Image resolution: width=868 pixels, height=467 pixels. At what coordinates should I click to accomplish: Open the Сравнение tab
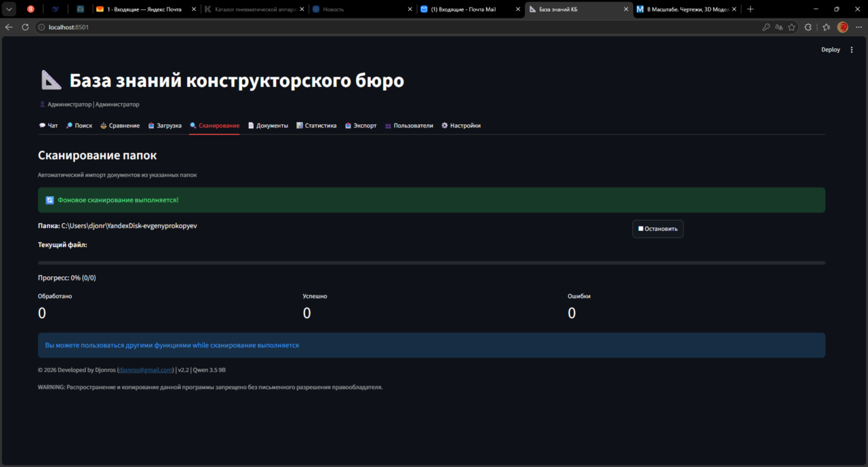pyautogui.click(x=120, y=126)
